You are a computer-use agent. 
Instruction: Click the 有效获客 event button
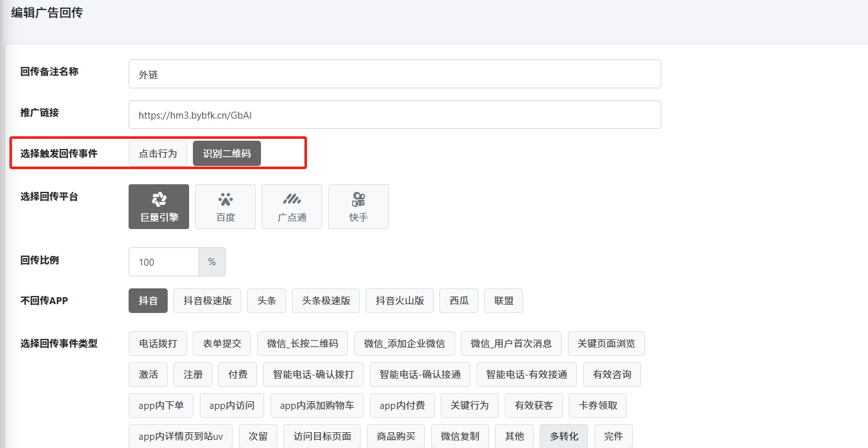(534, 405)
